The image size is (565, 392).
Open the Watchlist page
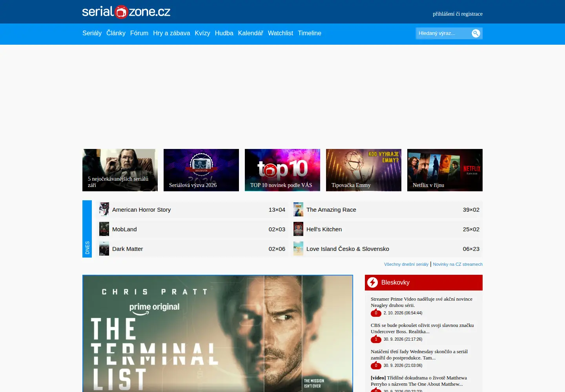tap(281, 33)
